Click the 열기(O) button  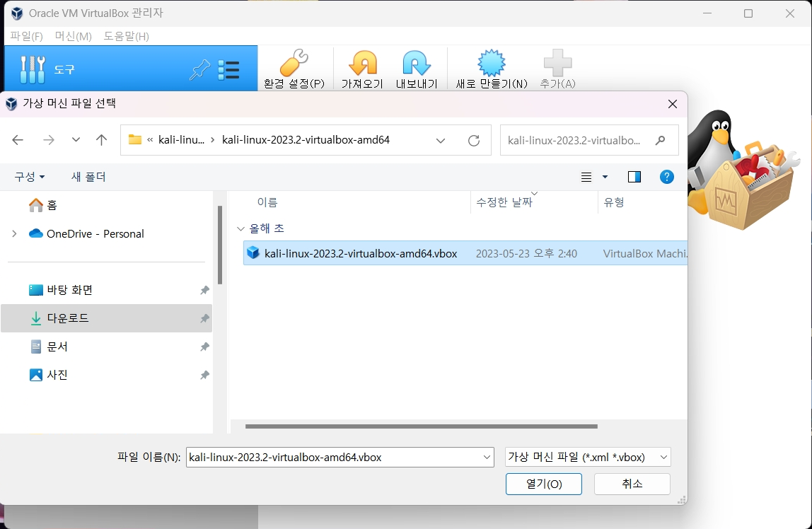[x=543, y=484]
